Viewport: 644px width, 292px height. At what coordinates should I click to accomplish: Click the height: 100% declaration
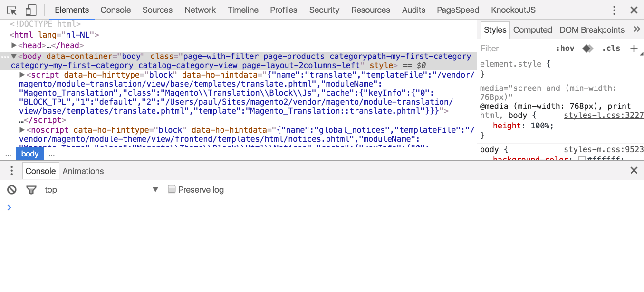coord(523,126)
